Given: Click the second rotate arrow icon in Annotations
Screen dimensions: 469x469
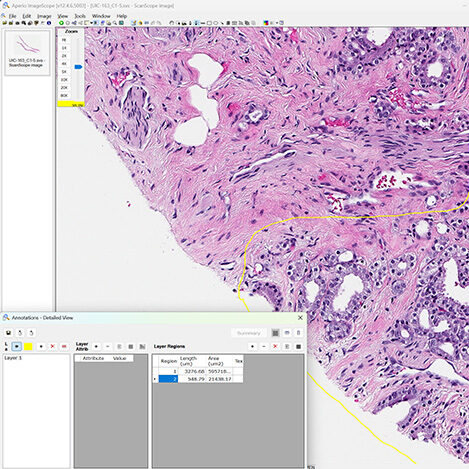Looking at the screenshot, I should click(31, 333).
